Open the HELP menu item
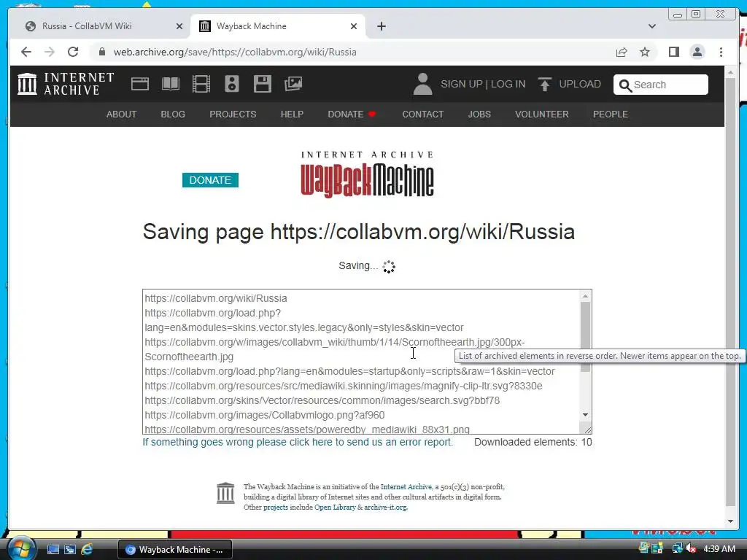The height and width of the screenshot is (560, 747). click(292, 114)
